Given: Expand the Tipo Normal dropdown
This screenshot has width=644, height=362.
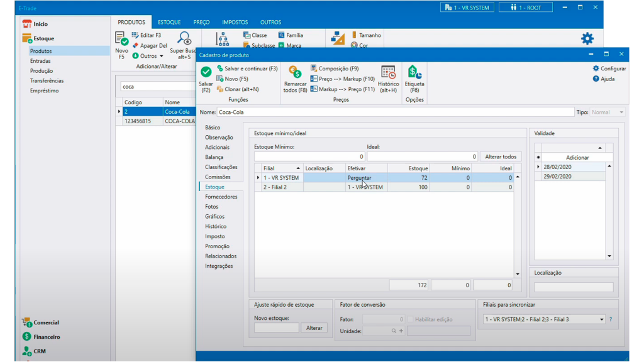Looking at the screenshot, I should 621,112.
